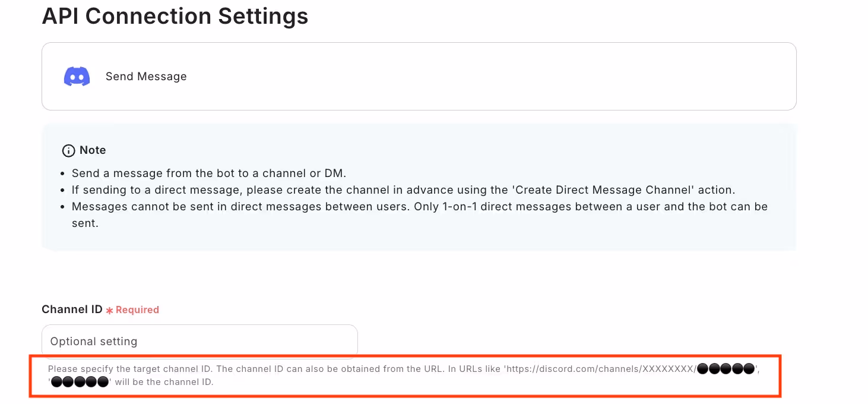Click note about Create Direct Message Channel action
868x404 pixels.
tap(404, 190)
